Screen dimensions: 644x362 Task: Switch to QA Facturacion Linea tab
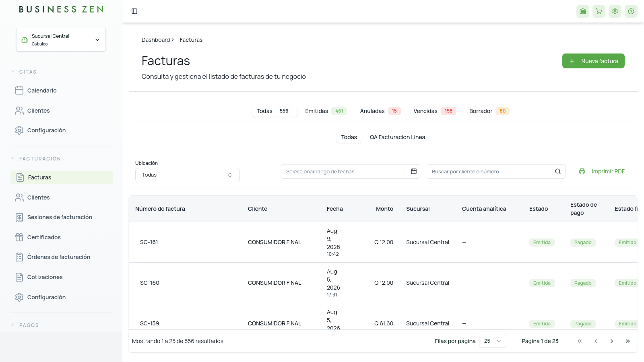coord(397,137)
